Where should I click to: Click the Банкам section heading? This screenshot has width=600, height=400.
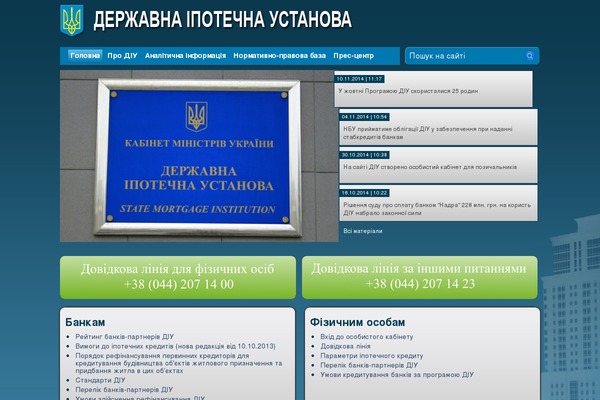(85, 322)
